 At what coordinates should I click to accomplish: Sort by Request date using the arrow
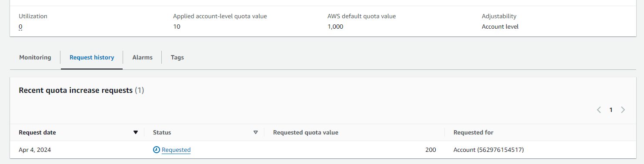click(136, 133)
